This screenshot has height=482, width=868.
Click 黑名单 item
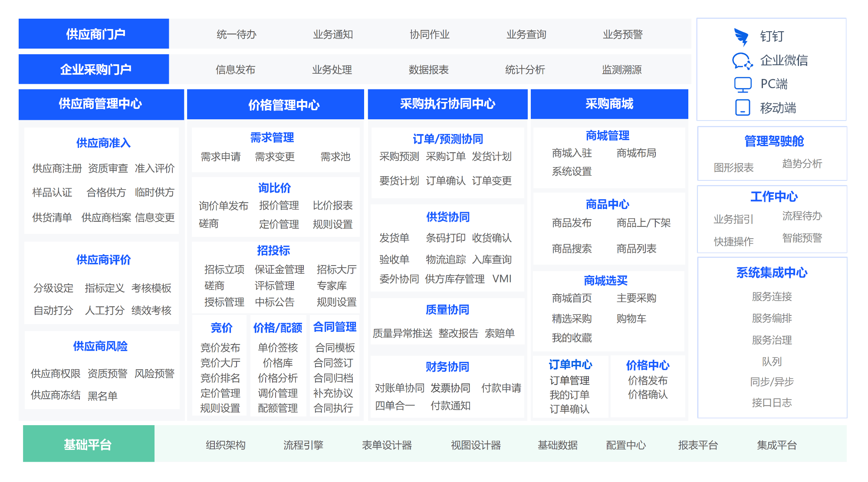(x=102, y=396)
